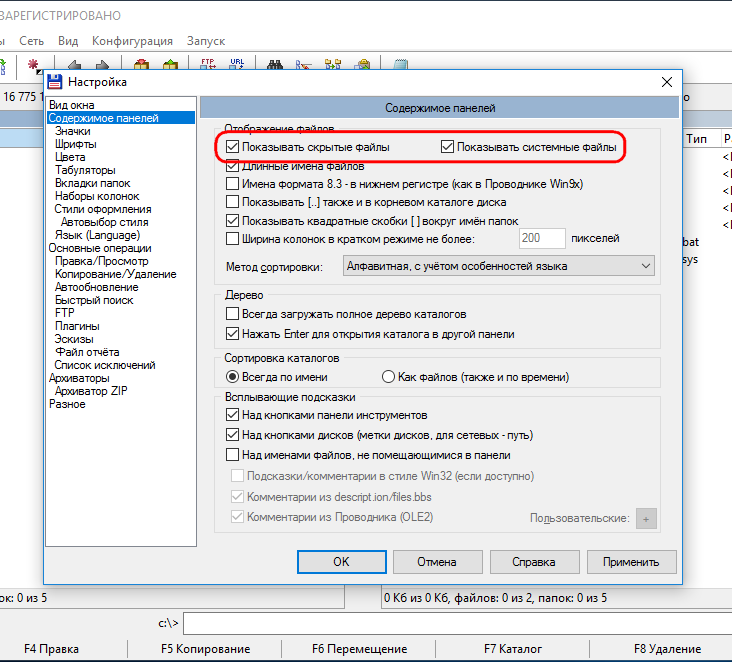Enable 'Ширина колонок в кратком режиме' checkbox
Viewport: 732px width, 662px height.
(232, 239)
